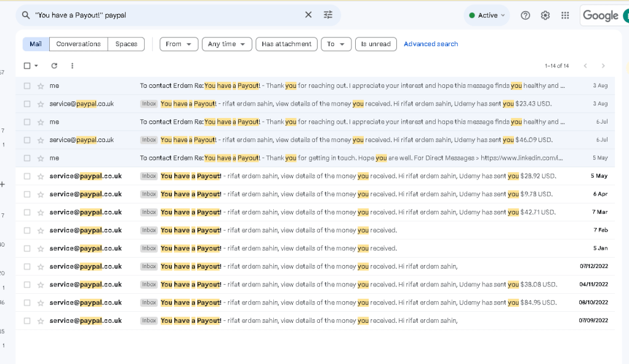Refresh the mail list
629x364 pixels.
tap(54, 66)
